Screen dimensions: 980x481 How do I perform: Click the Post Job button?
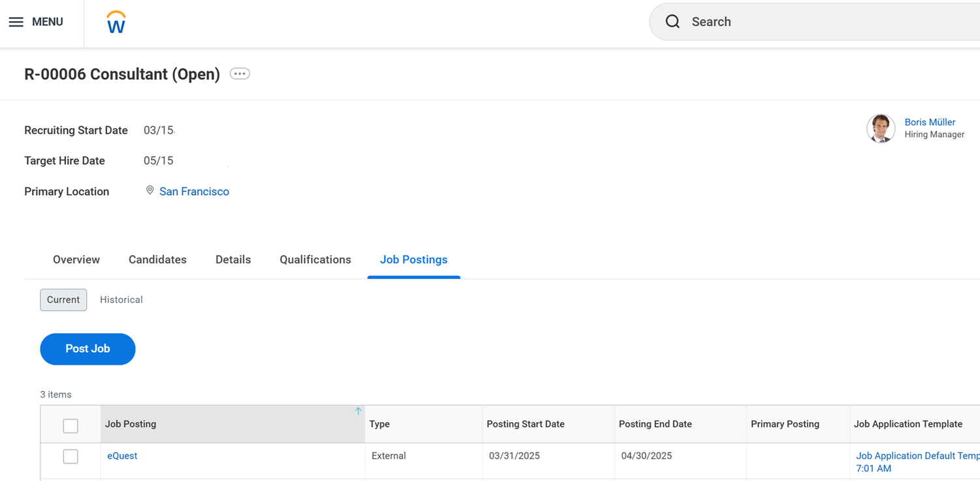pyautogui.click(x=88, y=349)
